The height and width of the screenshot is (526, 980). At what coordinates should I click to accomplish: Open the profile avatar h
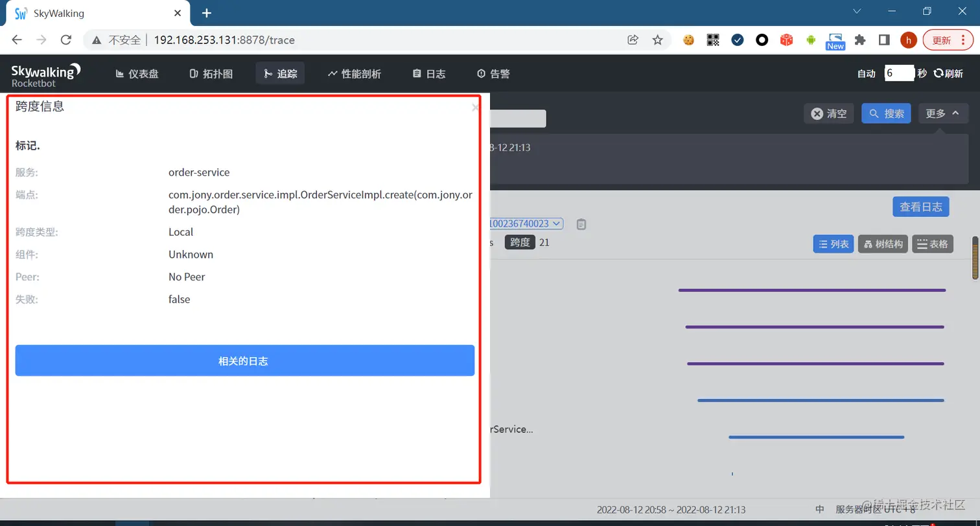(x=909, y=40)
